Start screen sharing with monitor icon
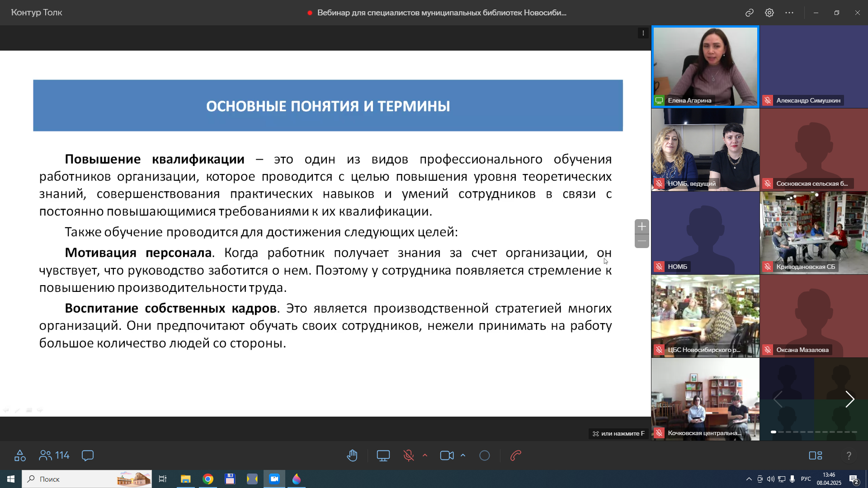Screen dimensions: 868x488 point(383,455)
